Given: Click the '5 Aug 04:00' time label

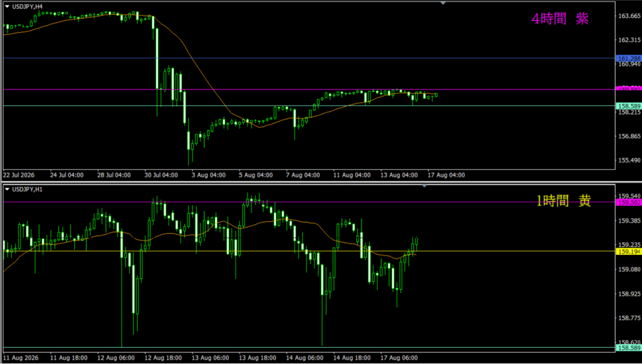Looking at the screenshot, I should tap(256, 175).
